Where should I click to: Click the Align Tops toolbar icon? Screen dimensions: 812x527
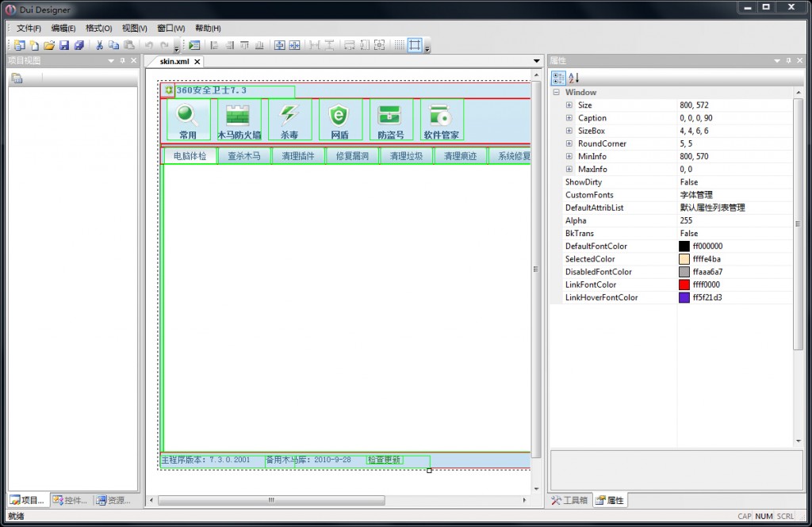pyautogui.click(x=244, y=45)
